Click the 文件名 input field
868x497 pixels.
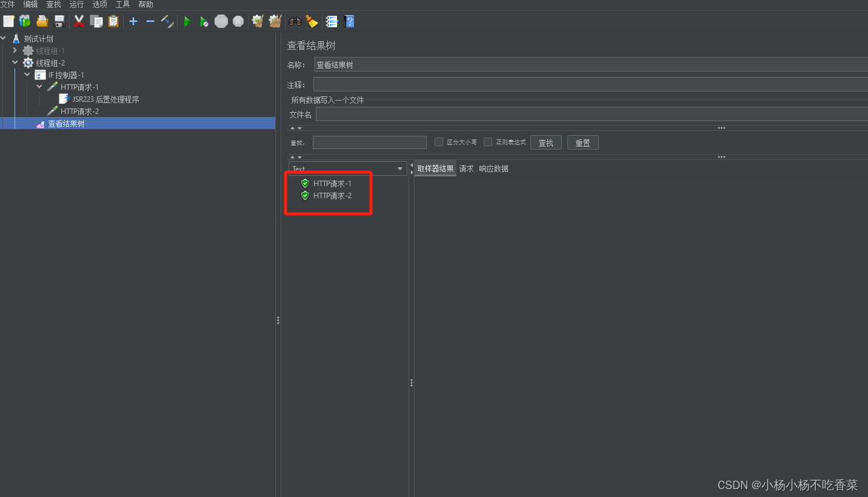(592, 114)
